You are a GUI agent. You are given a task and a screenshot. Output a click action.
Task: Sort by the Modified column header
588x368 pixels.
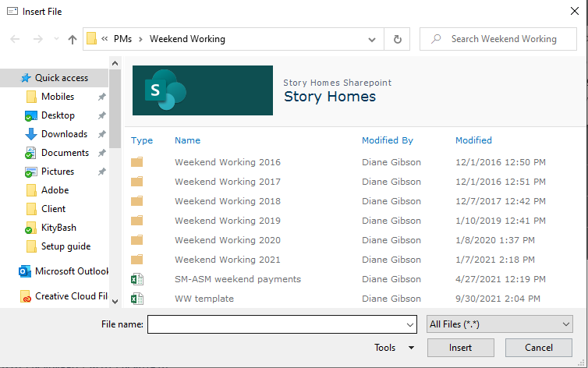click(x=473, y=140)
